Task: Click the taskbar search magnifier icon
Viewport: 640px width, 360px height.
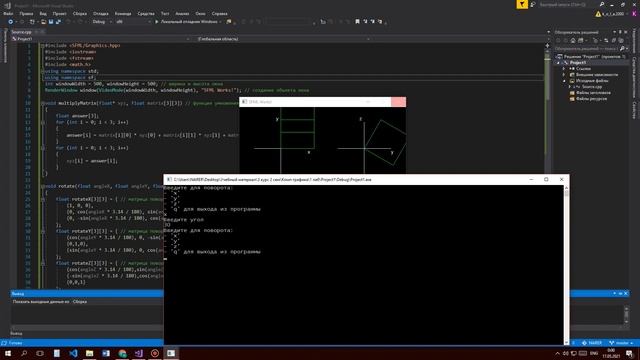Action: coord(24,353)
